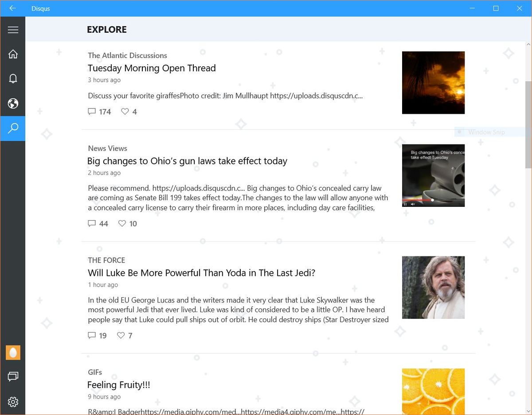
Task: Visit THE FORCE channel
Action: [x=106, y=260]
